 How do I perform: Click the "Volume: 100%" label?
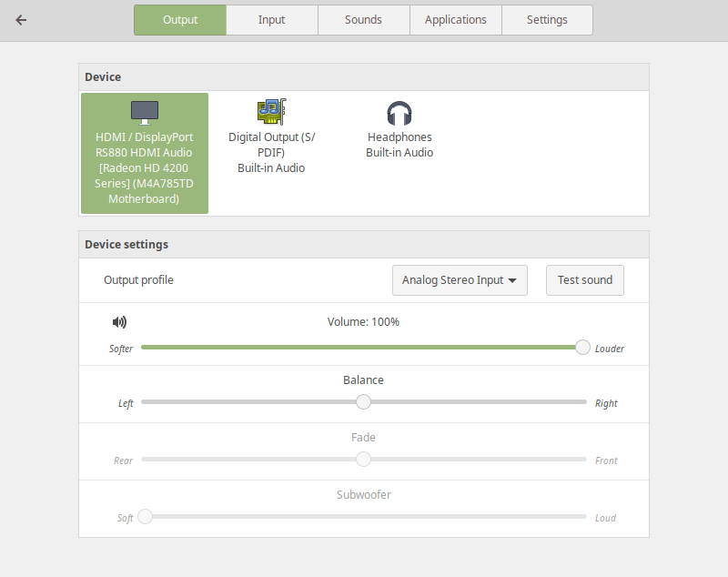point(363,321)
